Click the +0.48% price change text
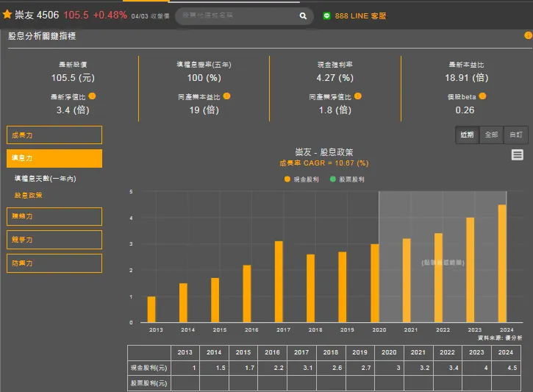The image size is (533, 392). tap(110, 15)
